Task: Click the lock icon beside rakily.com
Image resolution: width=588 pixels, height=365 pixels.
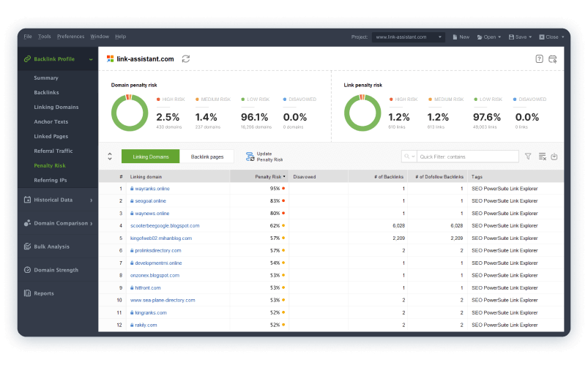Action: (x=132, y=325)
